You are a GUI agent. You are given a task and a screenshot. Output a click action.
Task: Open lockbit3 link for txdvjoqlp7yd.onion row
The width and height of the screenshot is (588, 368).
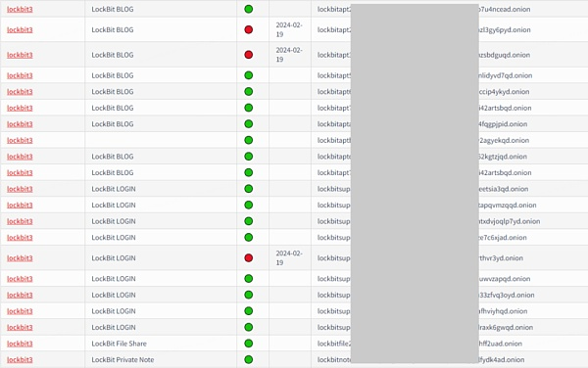(20, 221)
